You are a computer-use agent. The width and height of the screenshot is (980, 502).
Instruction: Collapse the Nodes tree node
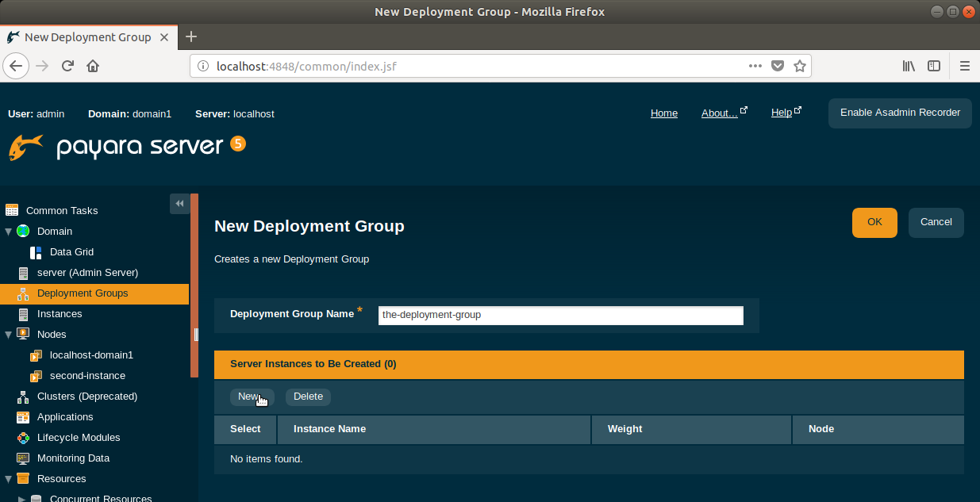pos(9,334)
